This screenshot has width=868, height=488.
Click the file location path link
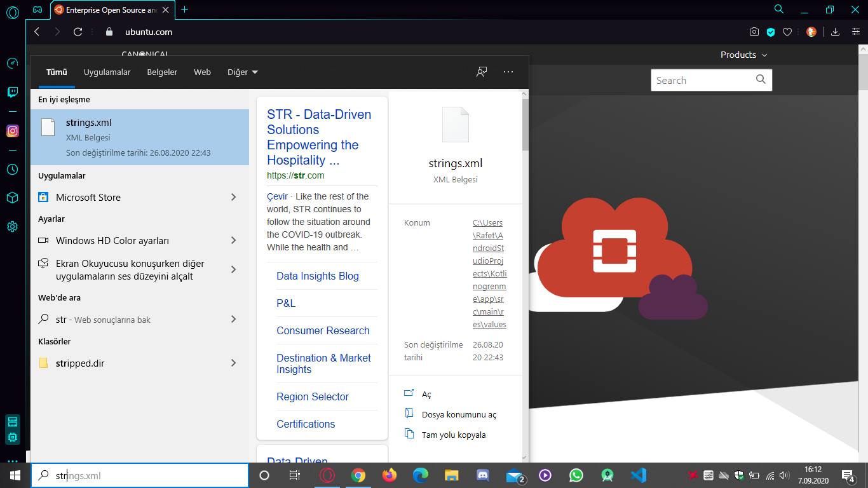[x=489, y=274]
